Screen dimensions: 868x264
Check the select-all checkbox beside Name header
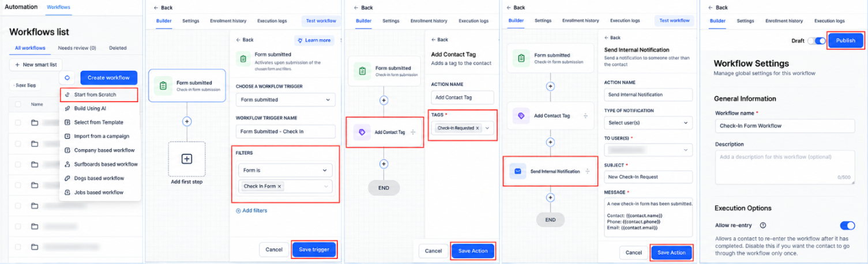tap(18, 104)
